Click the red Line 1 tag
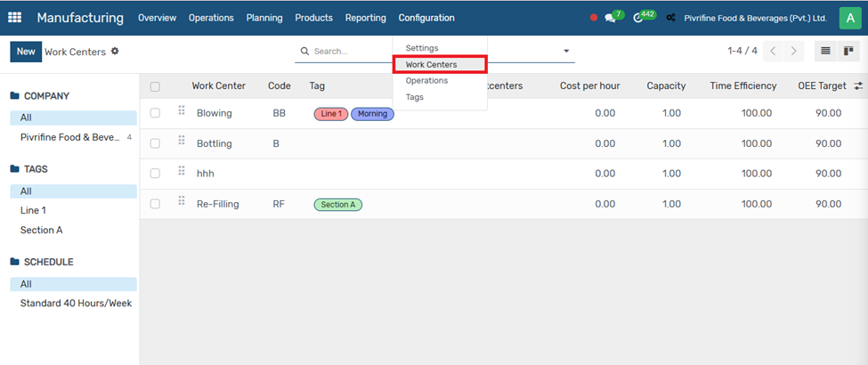Viewport: 868px width, 365px height. [x=330, y=114]
